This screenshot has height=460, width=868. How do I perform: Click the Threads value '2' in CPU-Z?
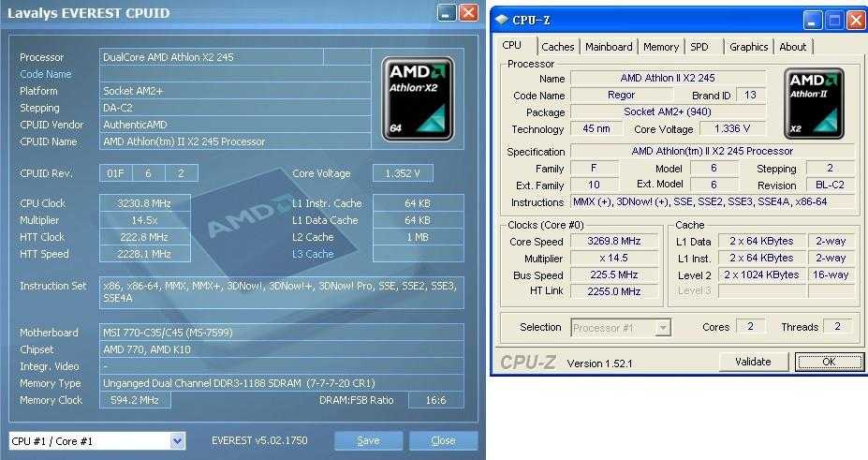pos(838,327)
